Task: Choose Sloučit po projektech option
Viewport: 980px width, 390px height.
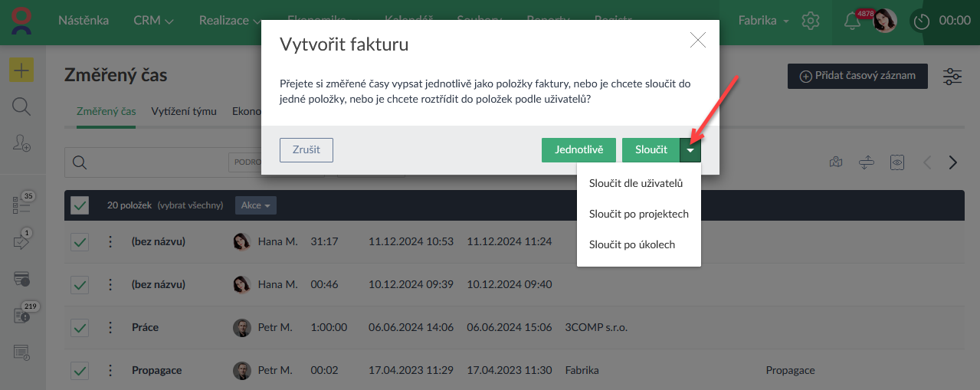Action: tap(638, 214)
